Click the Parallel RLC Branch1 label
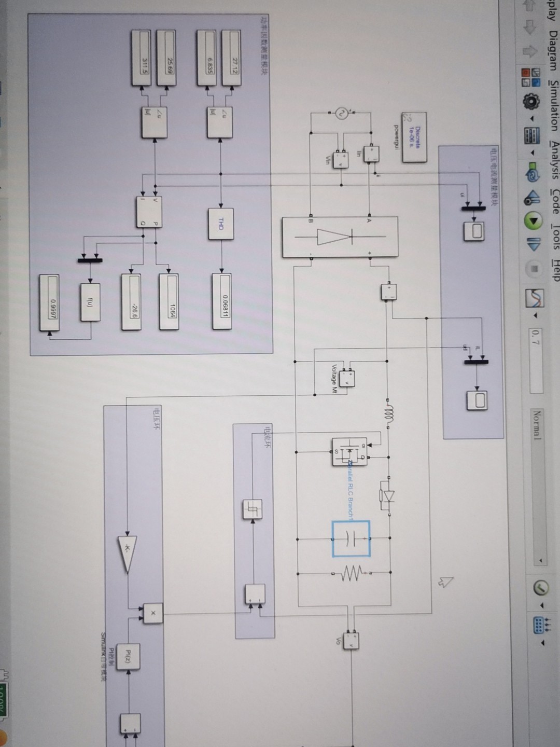Viewport: 560px width, 747px height. coord(351,489)
